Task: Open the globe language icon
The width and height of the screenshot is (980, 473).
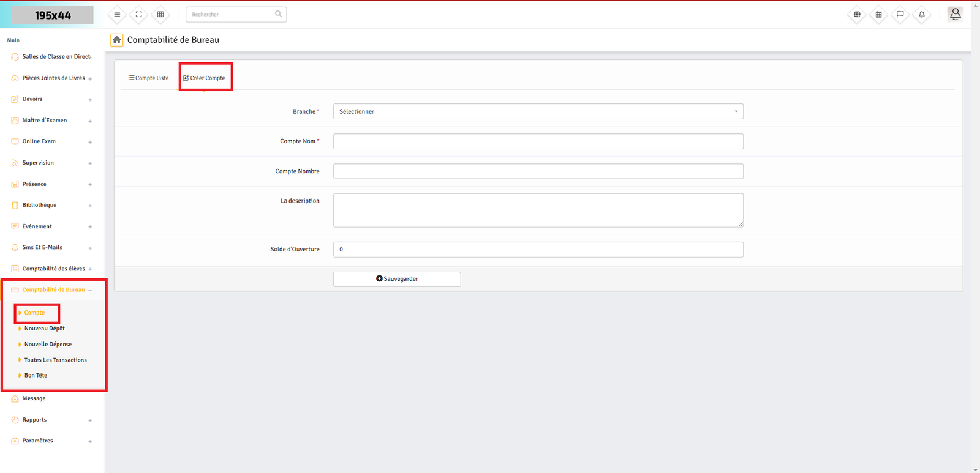Action: point(857,14)
